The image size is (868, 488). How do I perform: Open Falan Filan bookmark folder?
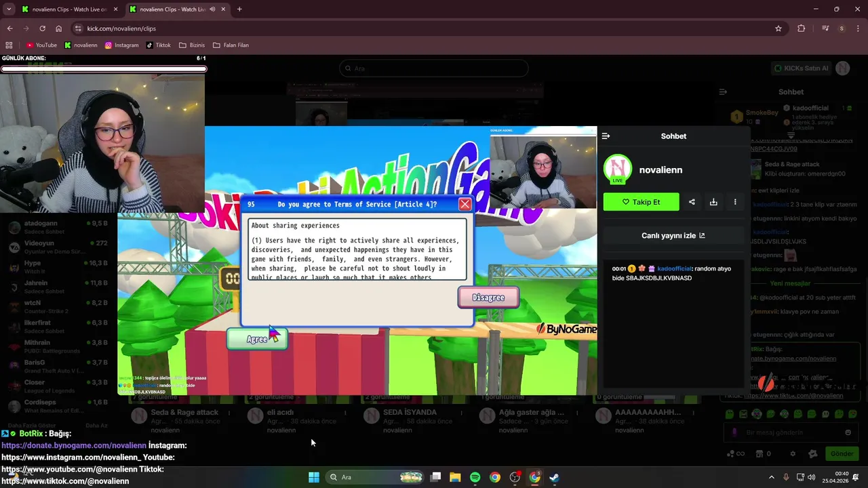pos(231,45)
